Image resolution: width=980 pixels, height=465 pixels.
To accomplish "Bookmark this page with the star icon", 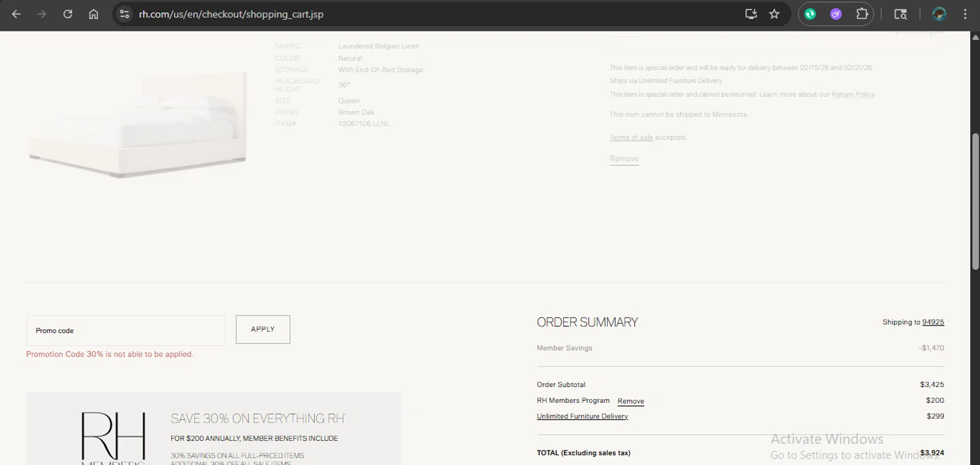I will pyautogui.click(x=774, y=14).
